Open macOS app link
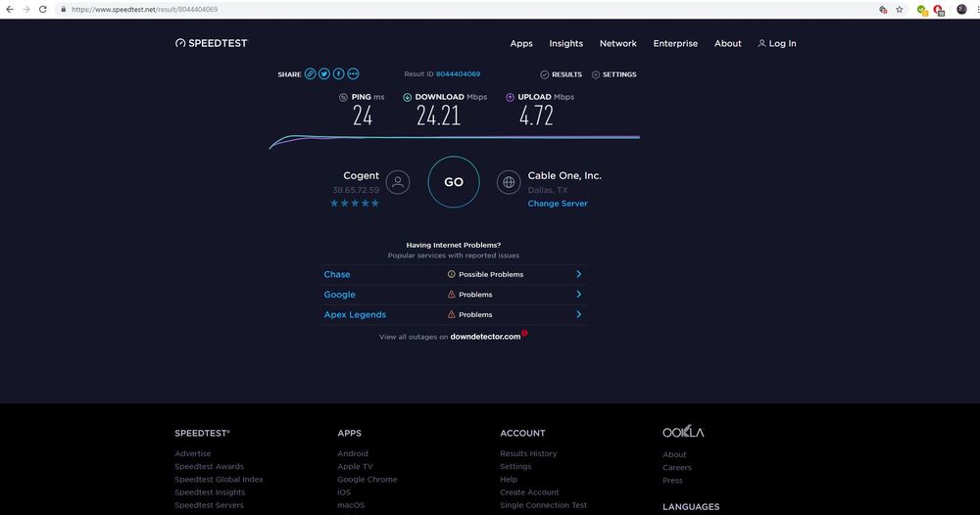The image size is (980, 515). (351, 505)
